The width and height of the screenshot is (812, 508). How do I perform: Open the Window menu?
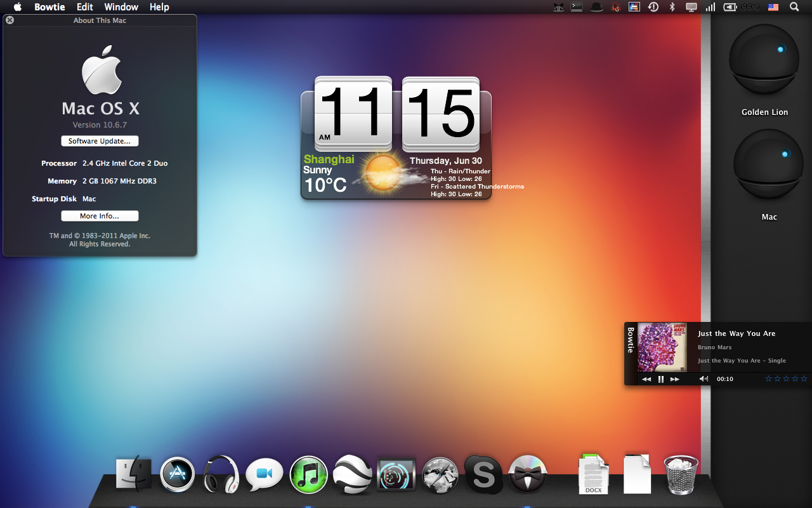click(x=121, y=7)
